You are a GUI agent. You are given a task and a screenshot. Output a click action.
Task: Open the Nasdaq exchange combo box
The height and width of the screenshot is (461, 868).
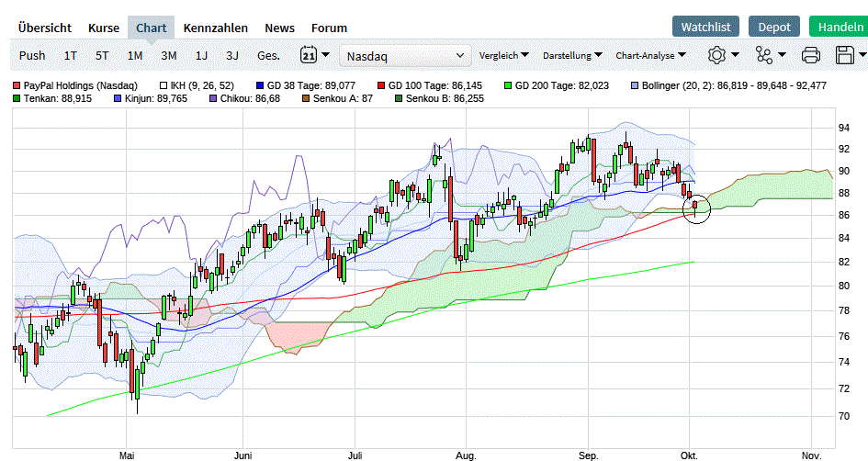point(405,56)
